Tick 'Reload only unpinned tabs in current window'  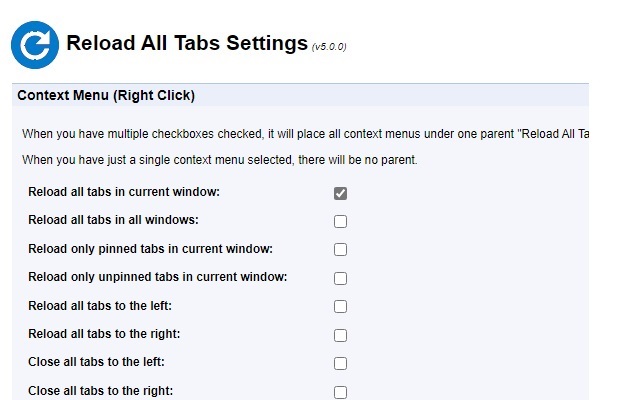click(340, 278)
